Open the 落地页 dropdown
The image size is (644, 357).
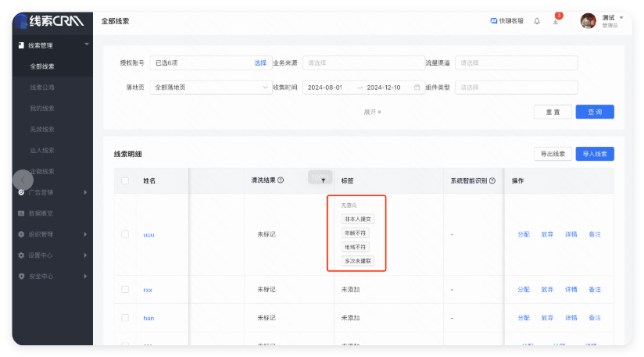(x=211, y=87)
